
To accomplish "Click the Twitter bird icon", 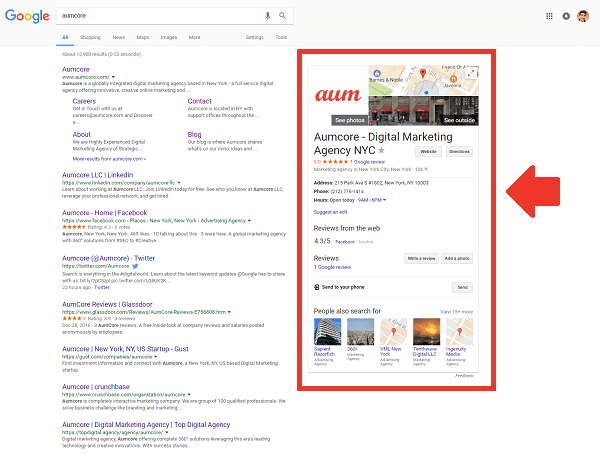I will click(135, 266).
